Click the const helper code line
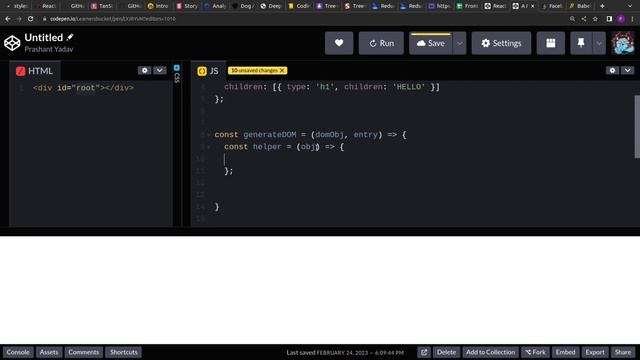 [284, 147]
